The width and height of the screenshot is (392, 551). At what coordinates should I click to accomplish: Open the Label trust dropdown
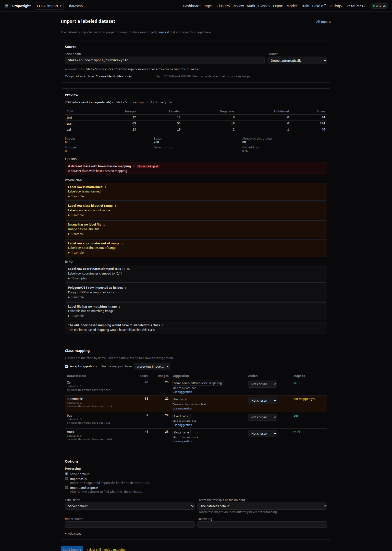(x=130, y=506)
